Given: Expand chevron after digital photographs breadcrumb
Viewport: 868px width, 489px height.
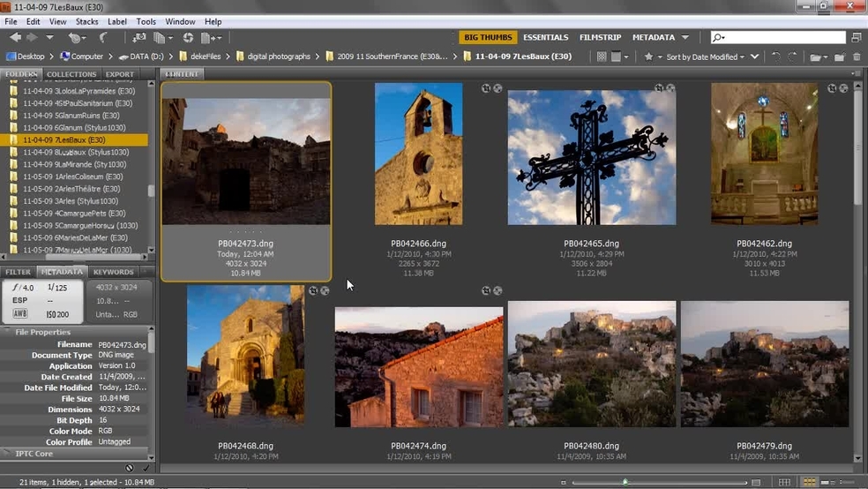Looking at the screenshot, I should [318, 56].
